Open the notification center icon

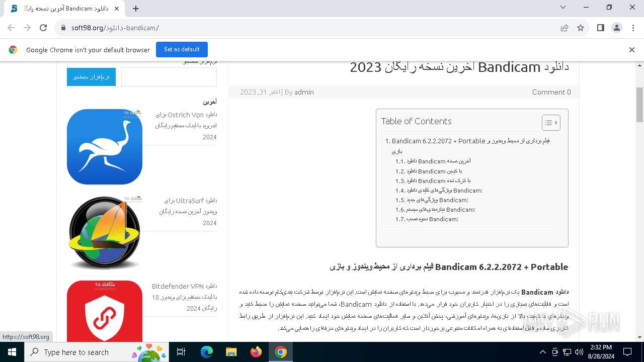(627, 352)
